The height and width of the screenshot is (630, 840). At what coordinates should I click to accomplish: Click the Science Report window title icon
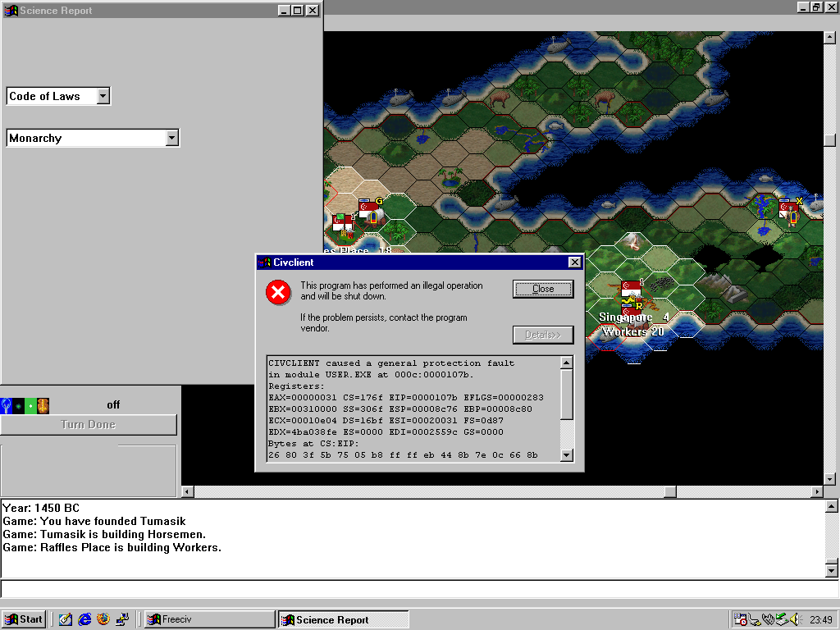tap(11, 10)
